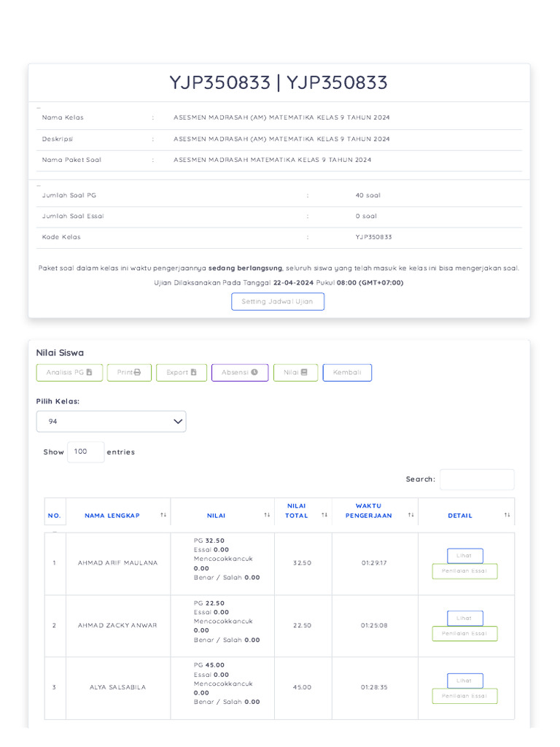The image size is (560, 747).
Task: Sort by Waktu Pengerjaan column
Action: point(411,515)
